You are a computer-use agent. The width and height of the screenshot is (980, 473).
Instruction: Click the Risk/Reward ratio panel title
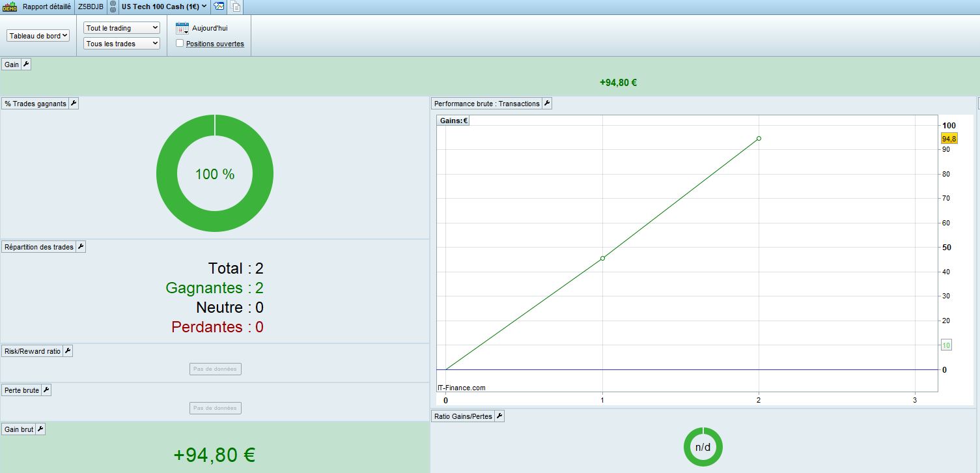click(33, 351)
